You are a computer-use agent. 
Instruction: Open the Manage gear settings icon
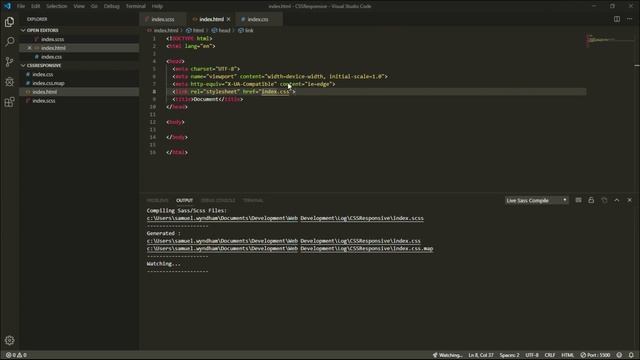coord(9,340)
